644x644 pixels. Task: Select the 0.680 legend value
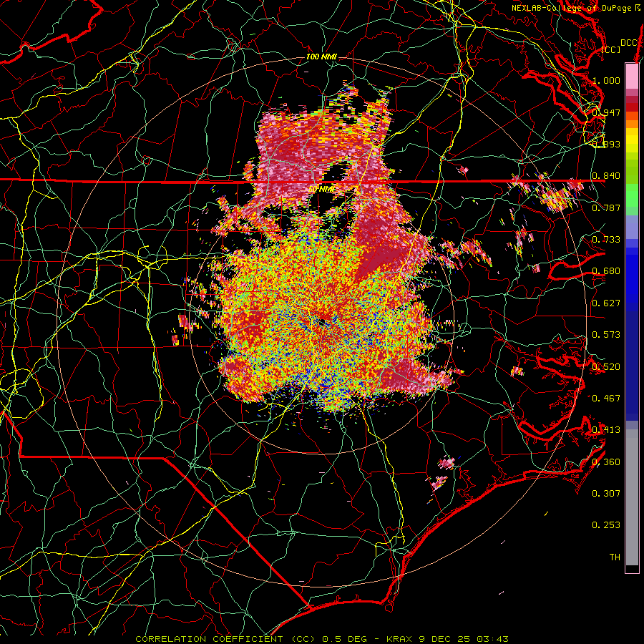click(x=606, y=271)
